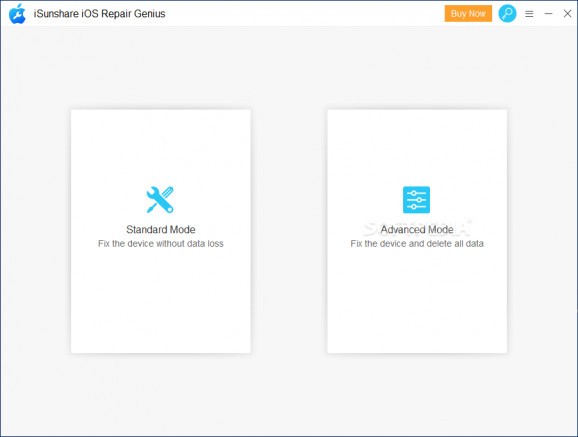The height and width of the screenshot is (437, 578).
Task: Click the Buy Now button
Action: pos(468,14)
